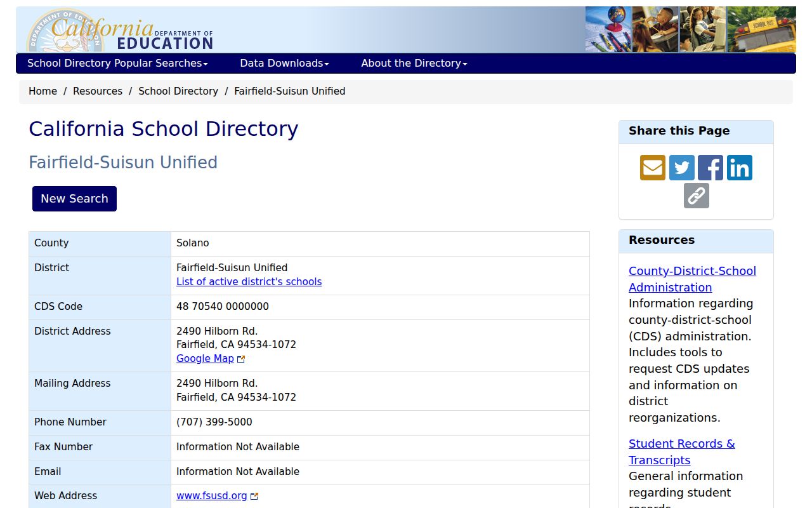Image resolution: width=812 pixels, height=508 pixels.
Task: Click the Solano county value
Action: (x=193, y=243)
